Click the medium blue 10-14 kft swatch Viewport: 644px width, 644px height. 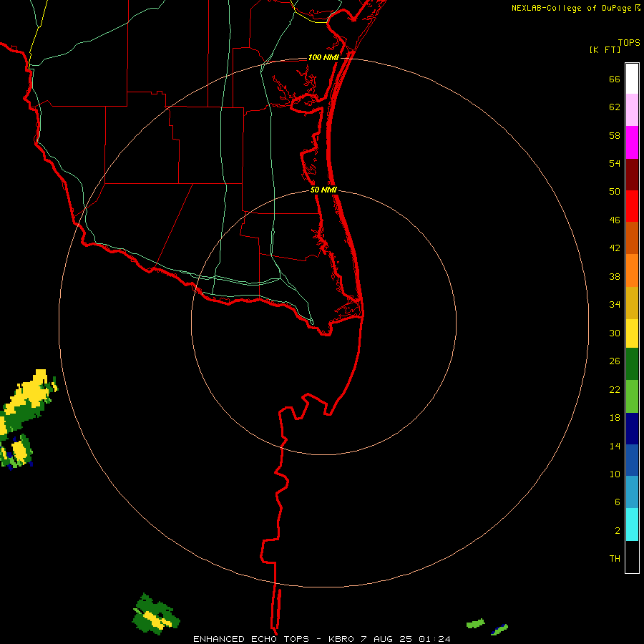click(632, 460)
